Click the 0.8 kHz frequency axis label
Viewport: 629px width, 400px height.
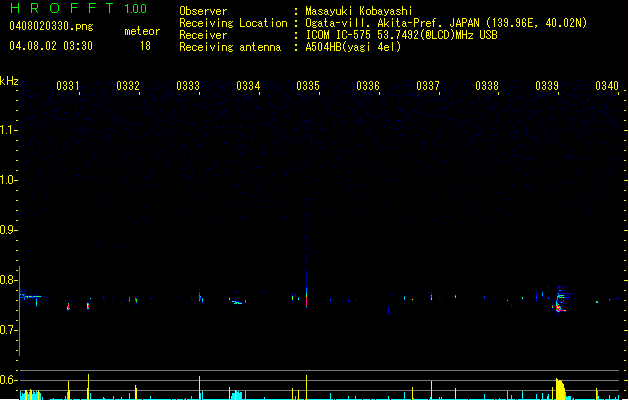click(x=8, y=280)
